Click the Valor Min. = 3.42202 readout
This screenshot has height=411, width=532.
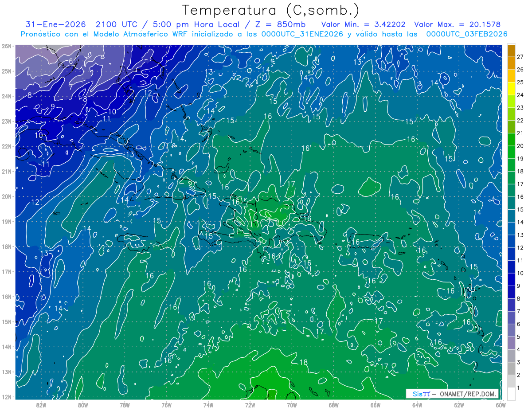point(364,24)
